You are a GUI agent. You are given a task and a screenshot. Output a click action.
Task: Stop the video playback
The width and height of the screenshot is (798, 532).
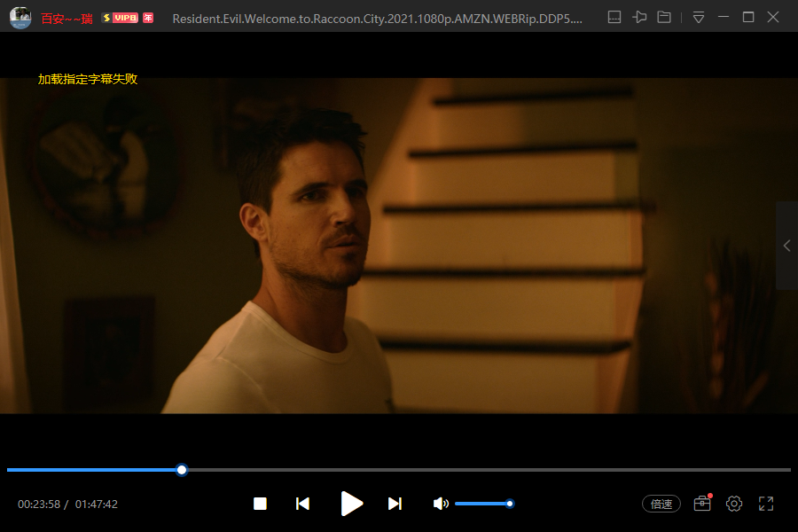(260, 504)
